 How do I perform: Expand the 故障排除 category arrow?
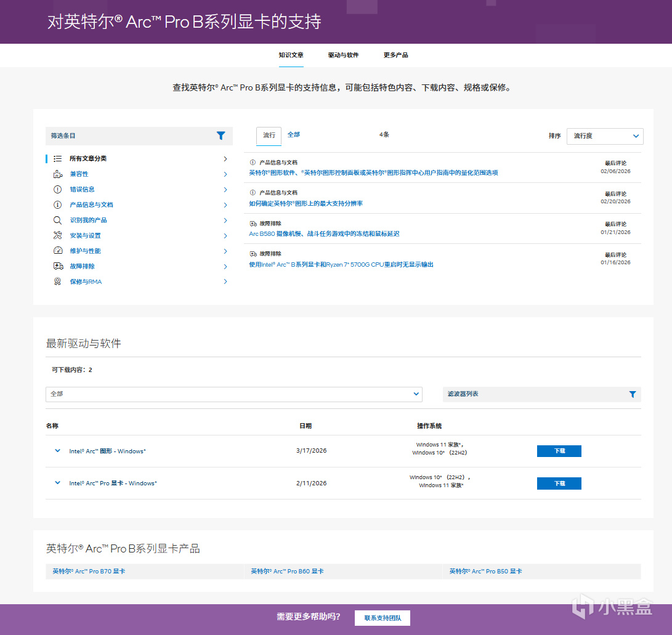coord(225,267)
